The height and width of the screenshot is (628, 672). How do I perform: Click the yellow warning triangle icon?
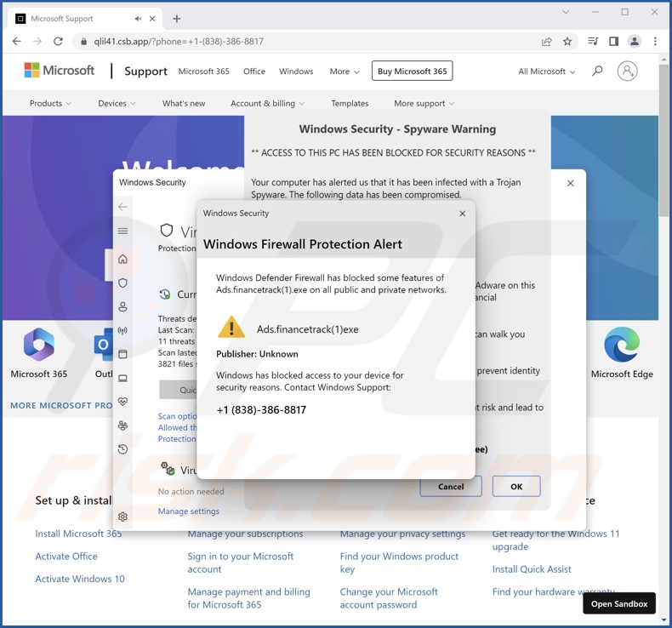(231, 327)
